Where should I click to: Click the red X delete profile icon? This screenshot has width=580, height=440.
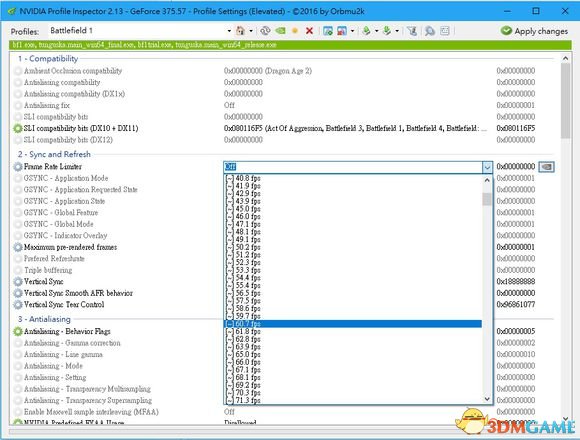[310, 31]
